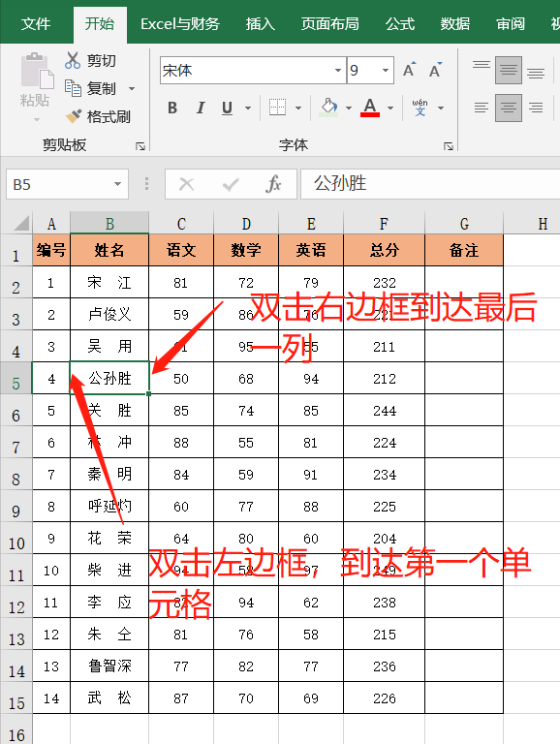Click the Copy (复制) button
Image resolution: width=560 pixels, height=744 pixels.
click(x=91, y=88)
